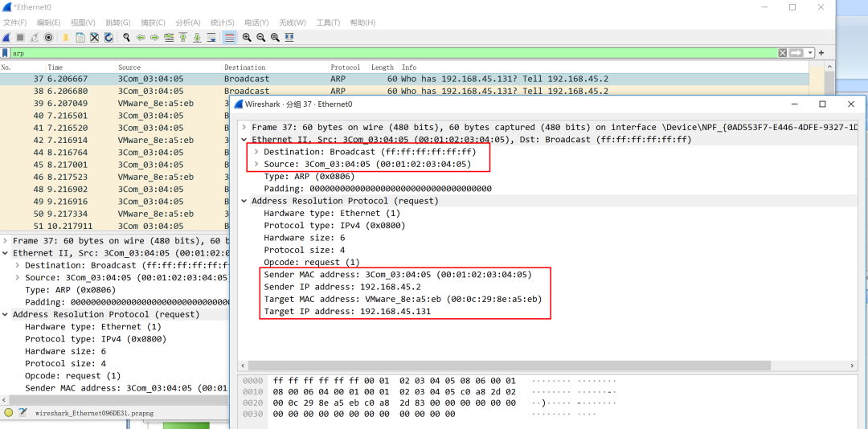Open the display filter bookmark menu
Viewport: 868px width, 429px height.
point(5,53)
